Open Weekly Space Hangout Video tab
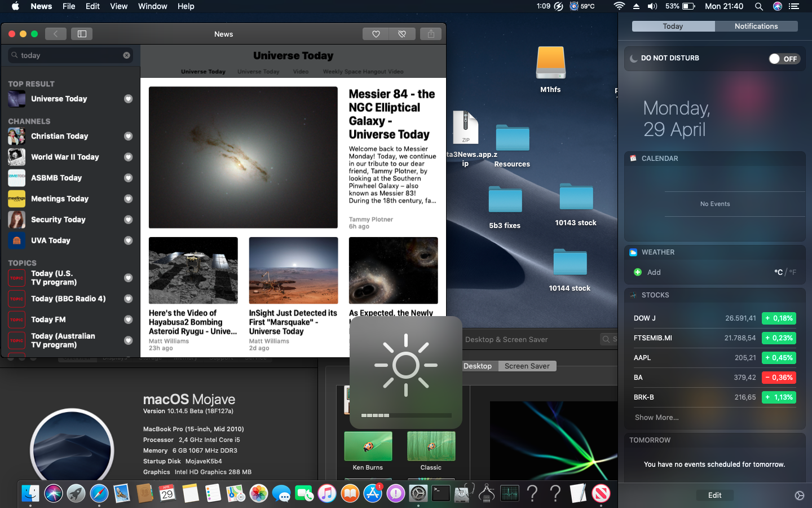 (x=363, y=72)
